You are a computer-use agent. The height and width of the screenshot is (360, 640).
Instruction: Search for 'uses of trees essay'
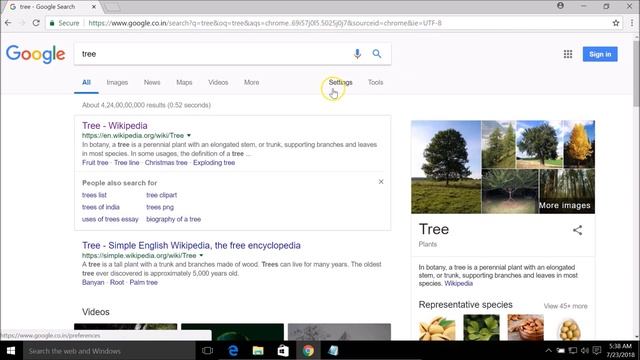tap(110, 219)
